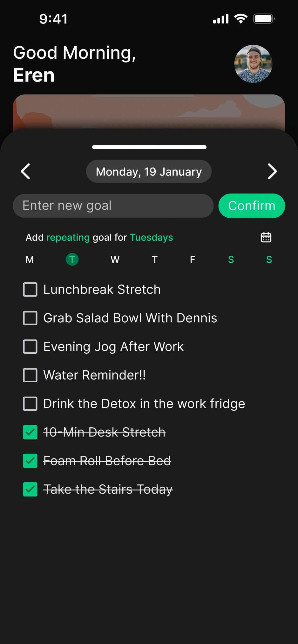This screenshot has width=298, height=644.
Task: Open Eren's profile picture
Action: [253, 64]
